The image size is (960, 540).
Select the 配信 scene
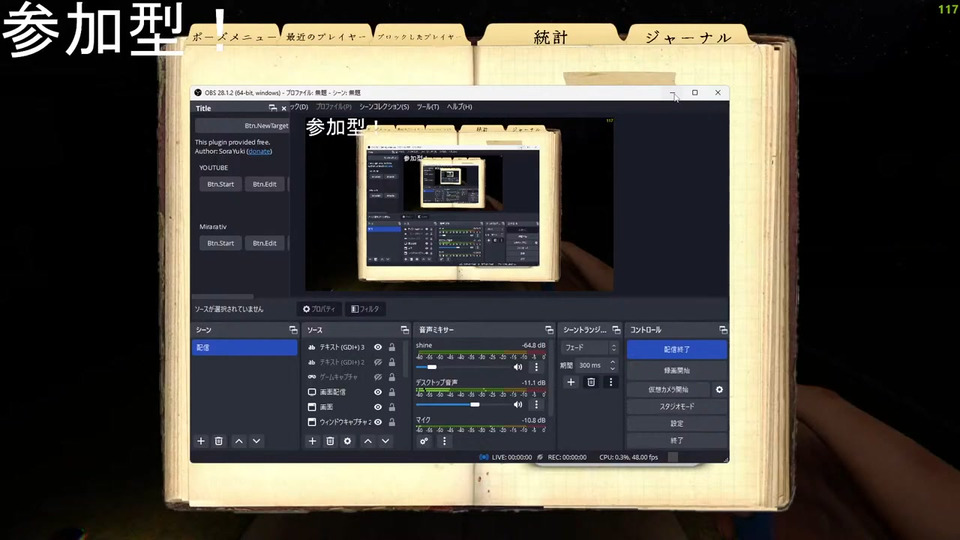point(244,348)
